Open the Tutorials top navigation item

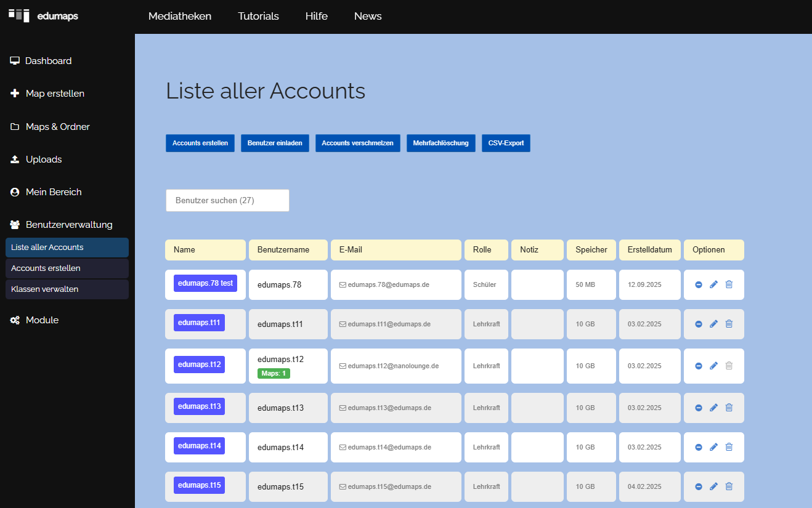[258, 17]
